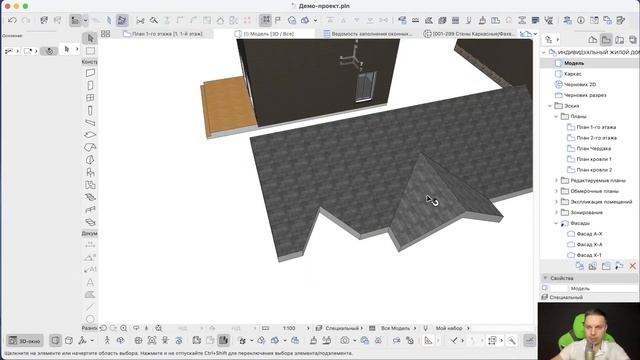This screenshot has height=360, width=640.
Task: Toggle the quick selection button in info box
Action: [49, 51]
